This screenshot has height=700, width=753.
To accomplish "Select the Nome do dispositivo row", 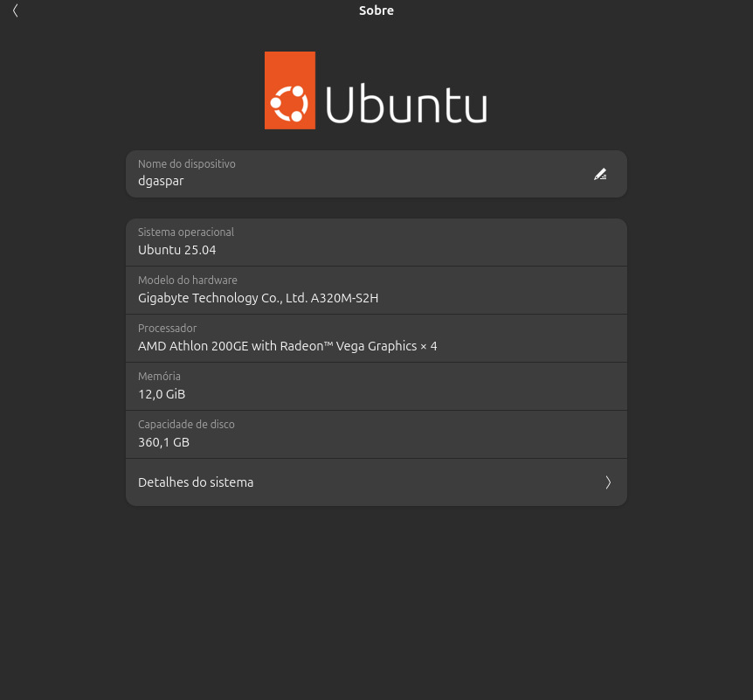I will coord(376,174).
